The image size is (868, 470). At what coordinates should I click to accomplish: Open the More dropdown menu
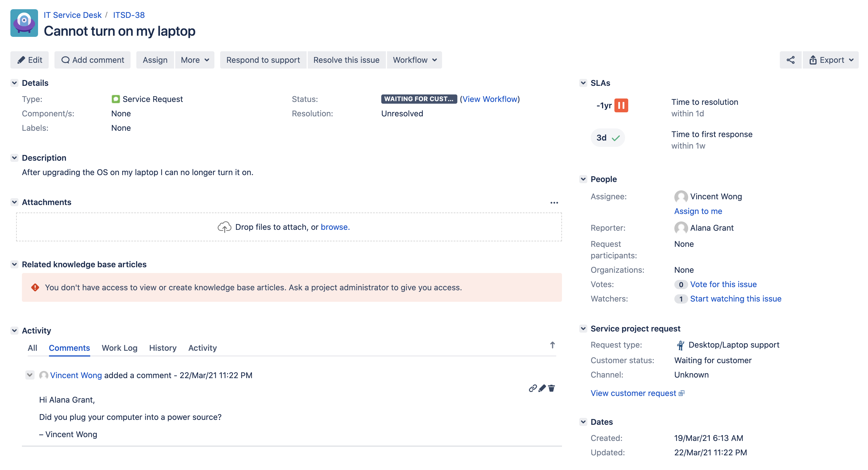pyautogui.click(x=195, y=60)
